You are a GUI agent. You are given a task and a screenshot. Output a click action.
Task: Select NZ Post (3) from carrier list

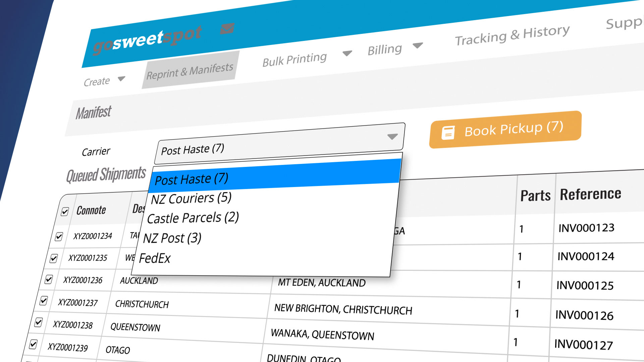(172, 238)
